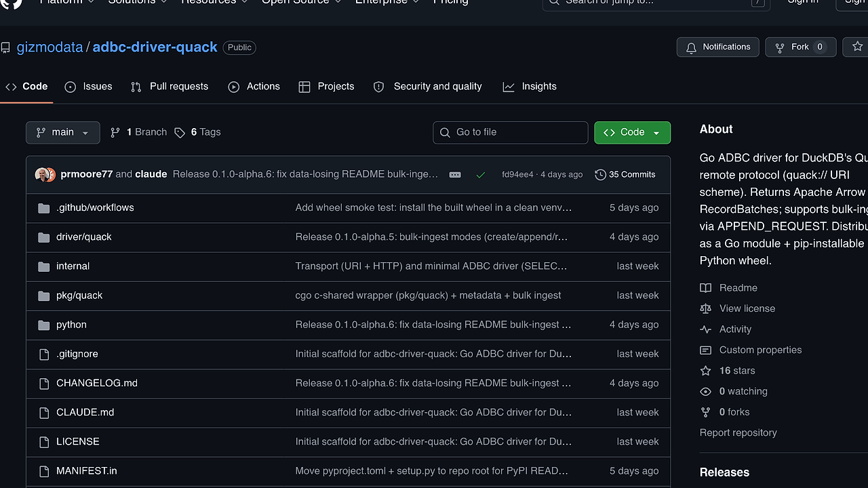Viewport: 868px width, 488px height.
Task: Open the LICENSE file
Action: tap(78, 441)
